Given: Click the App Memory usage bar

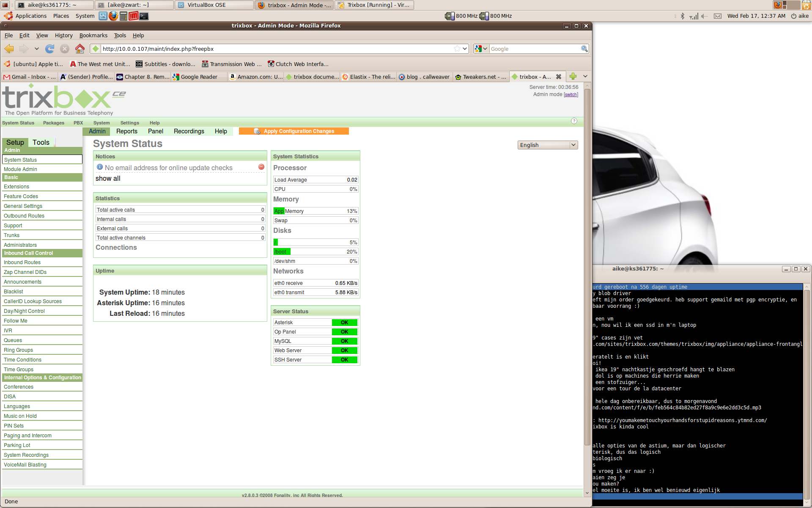Looking at the screenshot, I should pyautogui.click(x=316, y=211).
